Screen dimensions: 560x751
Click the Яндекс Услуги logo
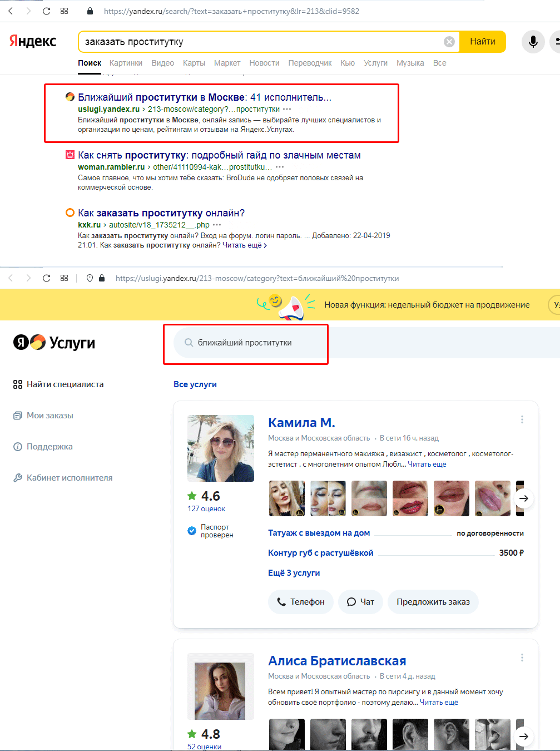pos(54,343)
